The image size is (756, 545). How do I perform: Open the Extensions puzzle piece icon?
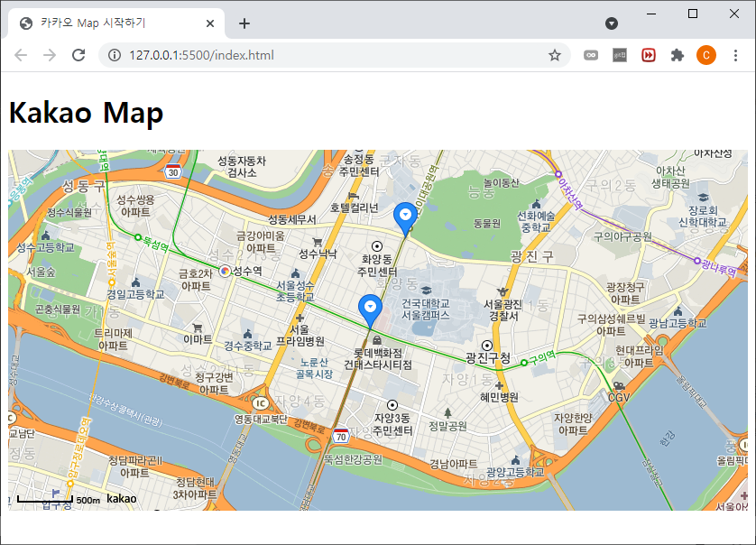coord(678,55)
